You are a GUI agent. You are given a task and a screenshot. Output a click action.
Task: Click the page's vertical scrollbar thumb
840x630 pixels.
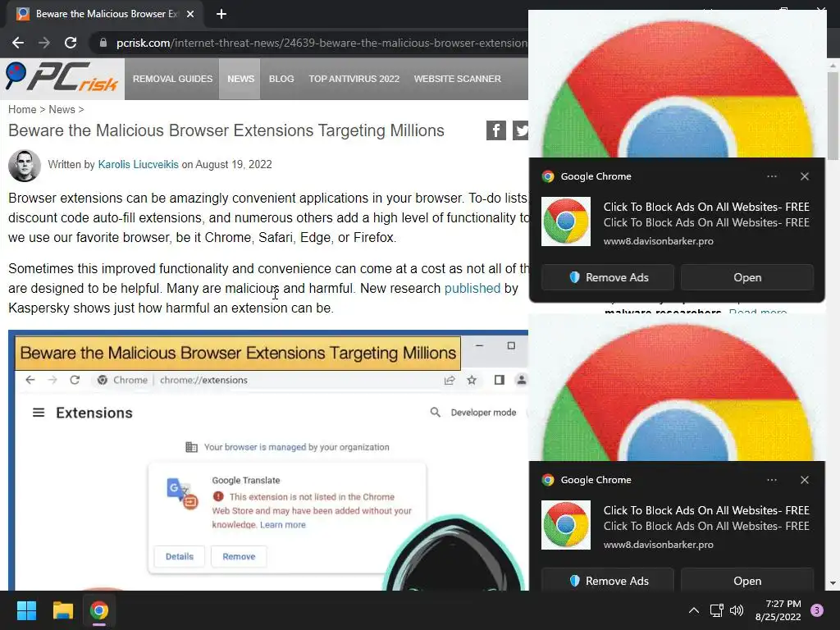coord(833,115)
